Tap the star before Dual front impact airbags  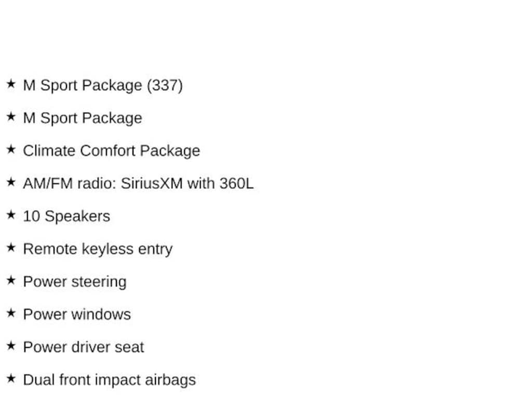[x=11, y=378]
